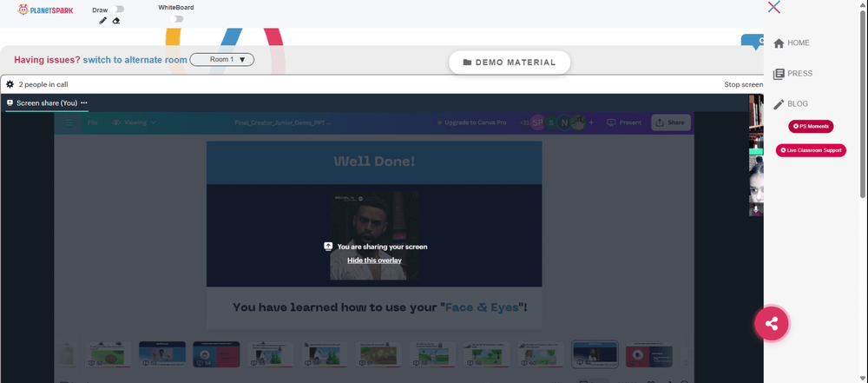The height and width of the screenshot is (383, 868).
Task: Click the blue chat bubble icon
Action: coord(753,42)
